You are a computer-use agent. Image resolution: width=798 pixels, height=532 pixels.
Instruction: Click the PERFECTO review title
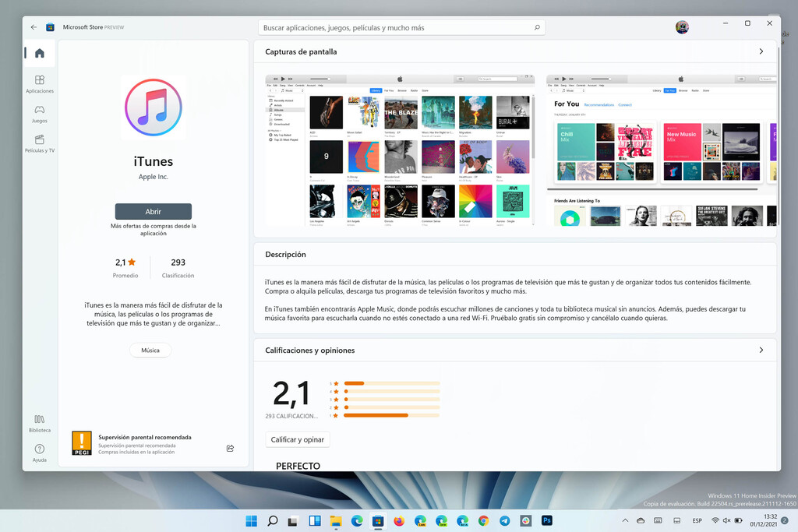(x=298, y=466)
